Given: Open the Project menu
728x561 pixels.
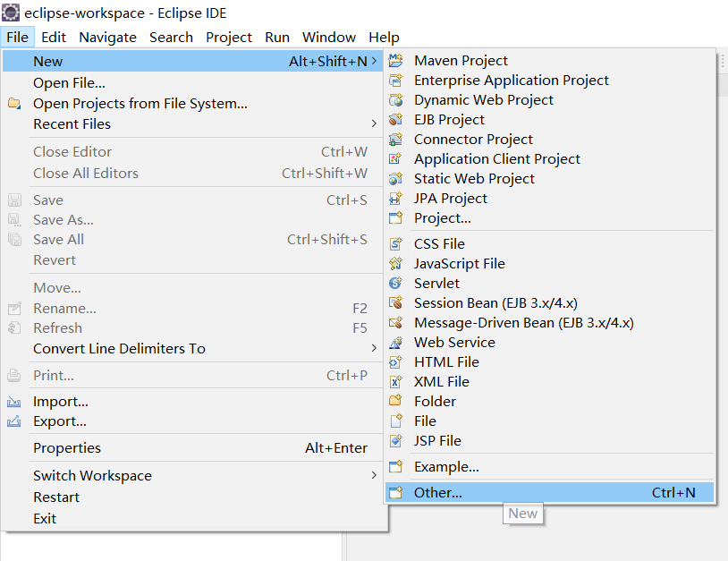Looking at the screenshot, I should point(229,38).
